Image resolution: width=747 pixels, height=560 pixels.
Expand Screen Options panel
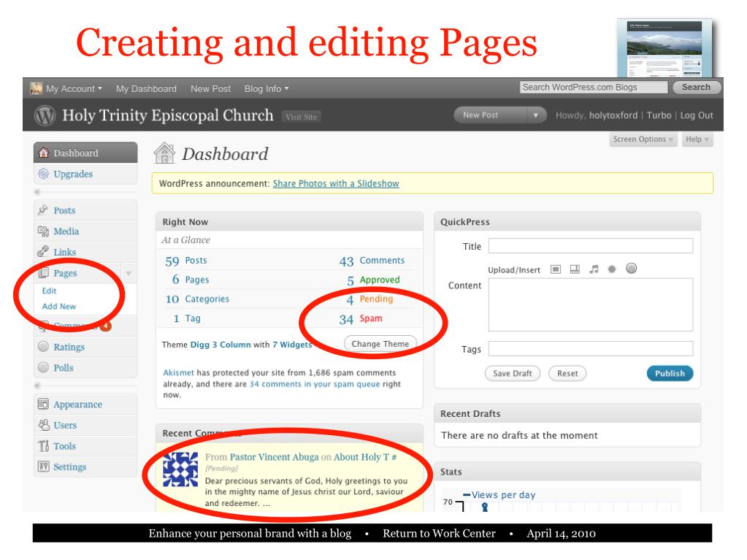(643, 139)
